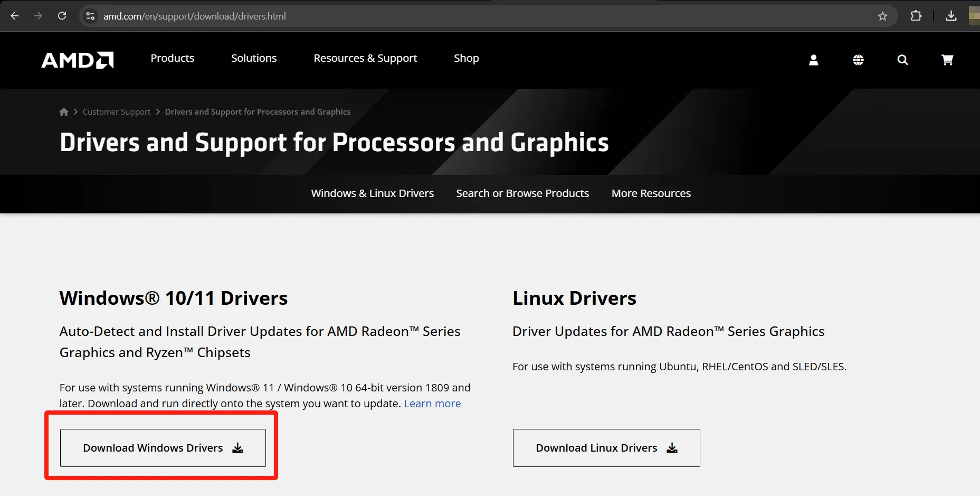
Task: Open the Shop menu item
Action: [467, 58]
